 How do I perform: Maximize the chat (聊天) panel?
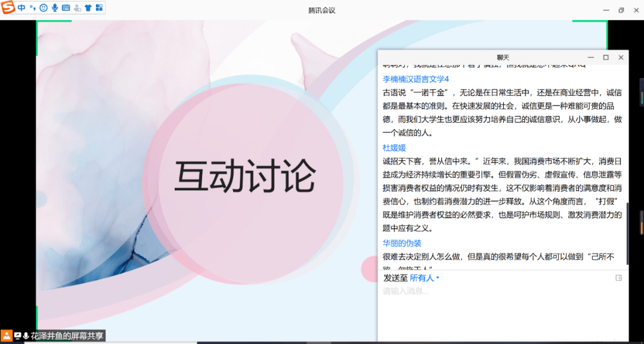tap(605, 57)
